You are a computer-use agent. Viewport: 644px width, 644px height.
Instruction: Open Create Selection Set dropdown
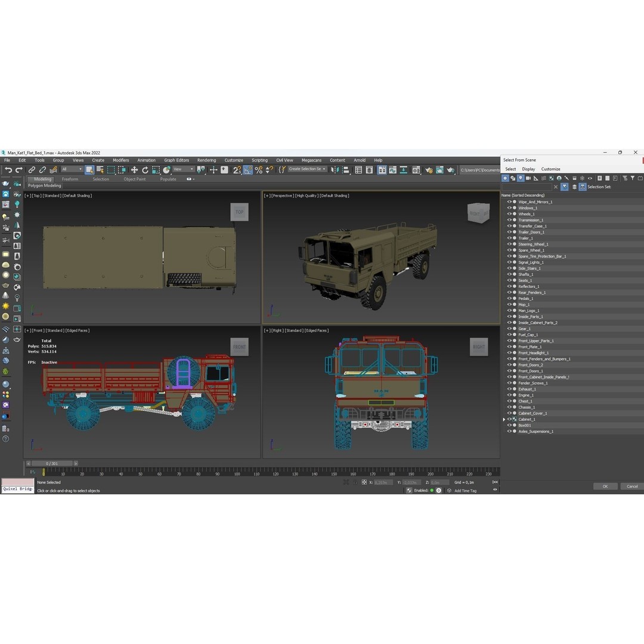point(307,169)
